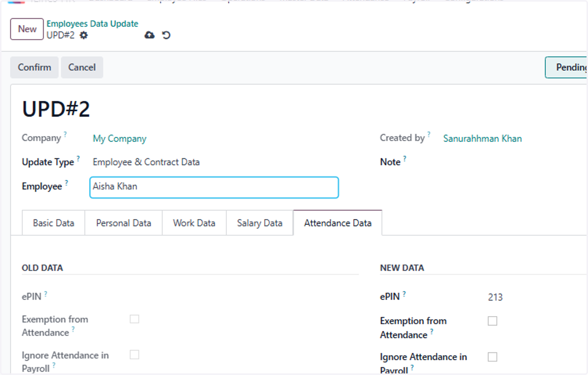Click the Employee & Contract Data value
The width and height of the screenshot is (588, 375).
(146, 162)
